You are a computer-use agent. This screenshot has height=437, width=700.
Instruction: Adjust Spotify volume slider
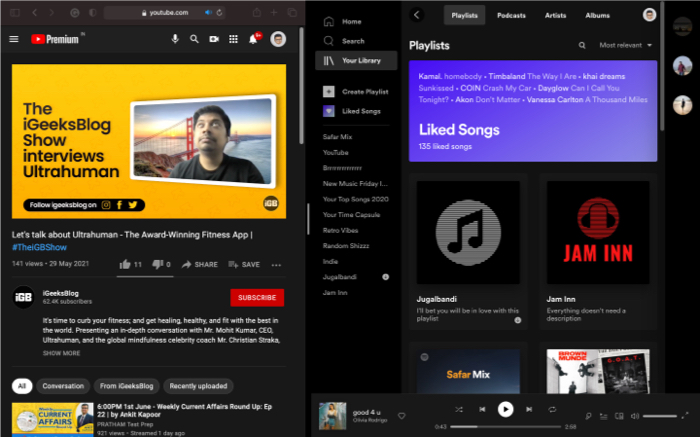[659, 416]
